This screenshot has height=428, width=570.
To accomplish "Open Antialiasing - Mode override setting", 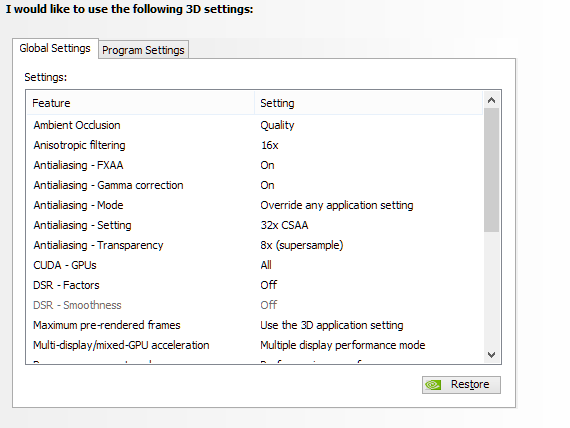I will tap(337, 205).
